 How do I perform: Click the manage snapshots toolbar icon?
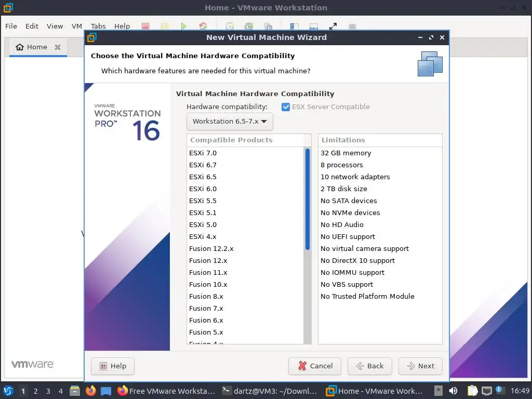(x=268, y=26)
